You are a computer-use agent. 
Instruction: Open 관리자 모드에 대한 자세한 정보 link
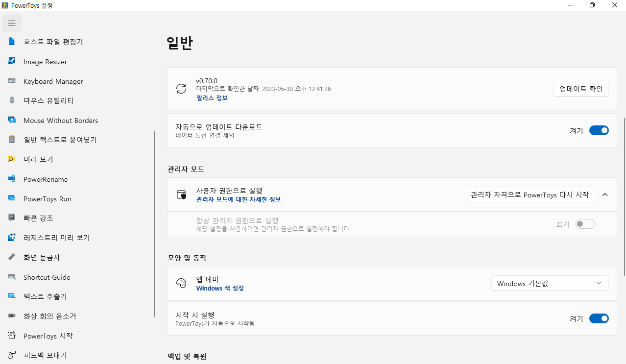238,199
